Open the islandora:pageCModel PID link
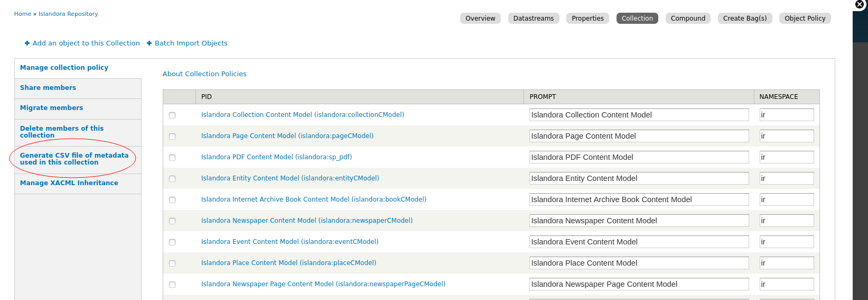 [287, 136]
